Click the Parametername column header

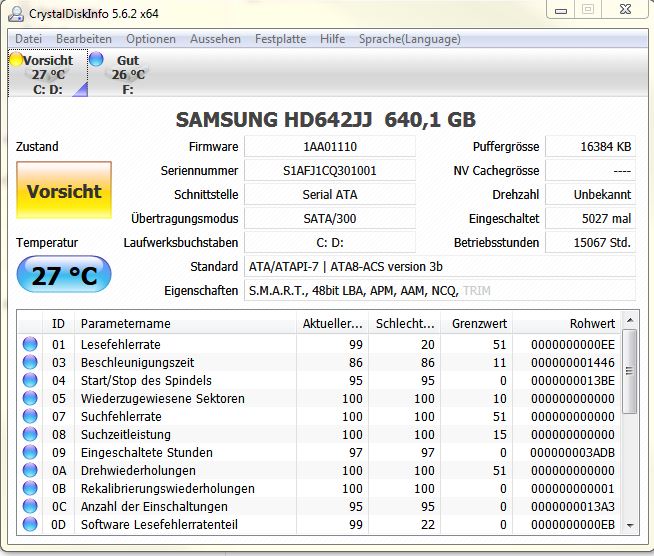(x=185, y=323)
